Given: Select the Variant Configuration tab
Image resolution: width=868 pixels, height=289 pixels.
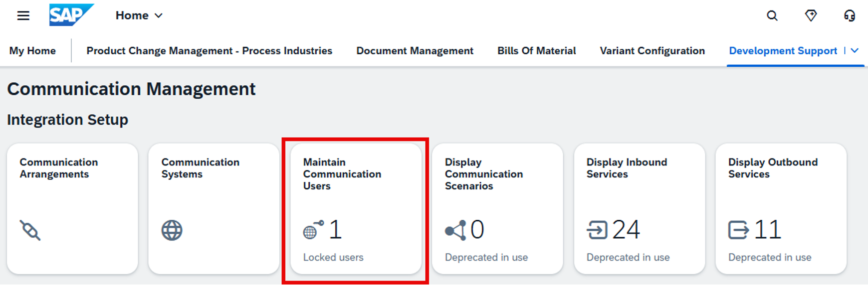Looking at the screenshot, I should pyautogui.click(x=652, y=51).
